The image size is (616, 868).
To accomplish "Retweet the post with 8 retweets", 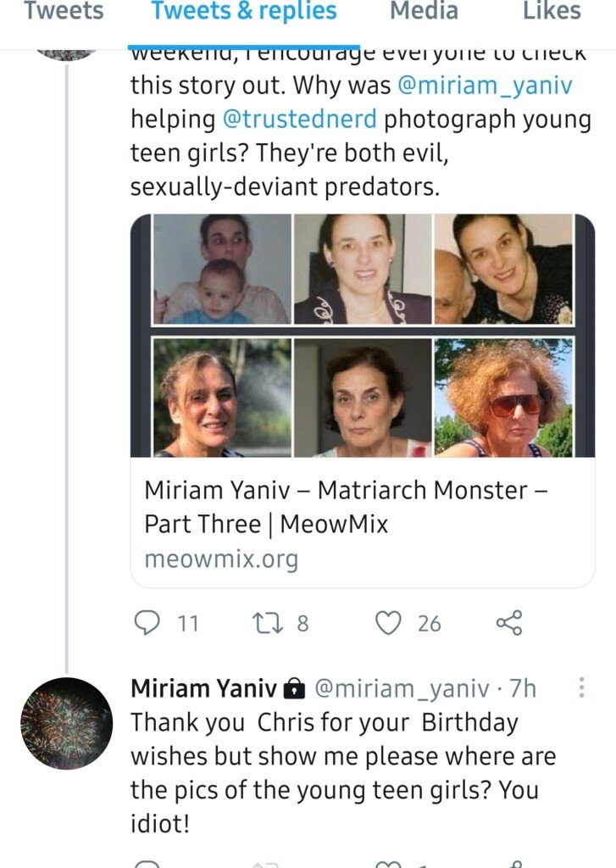I will pyautogui.click(x=268, y=623).
